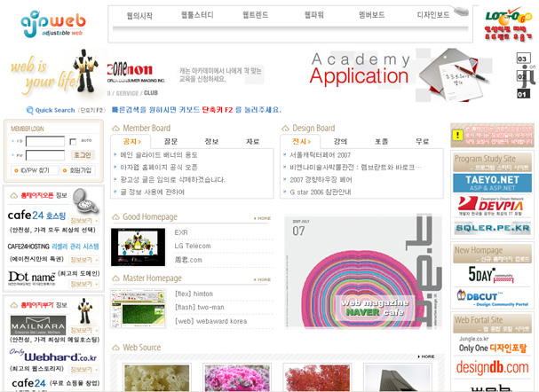
Task: Open the designdb.com banner
Action: pos(492,367)
